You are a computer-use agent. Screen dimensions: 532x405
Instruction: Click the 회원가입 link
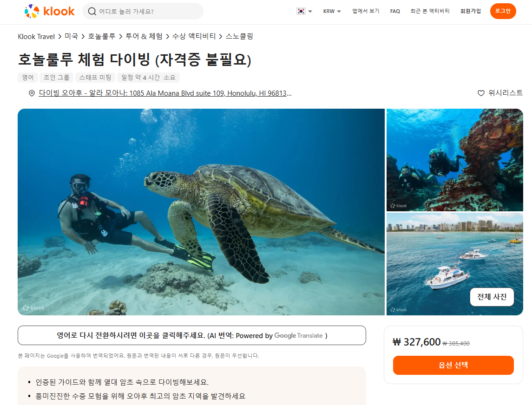tap(470, 11)
